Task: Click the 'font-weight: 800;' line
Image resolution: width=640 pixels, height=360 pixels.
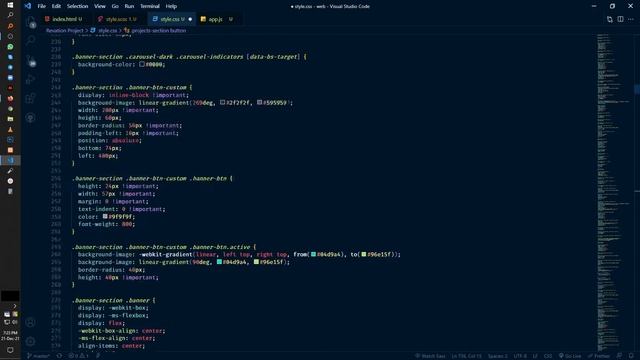Action: 106,224
